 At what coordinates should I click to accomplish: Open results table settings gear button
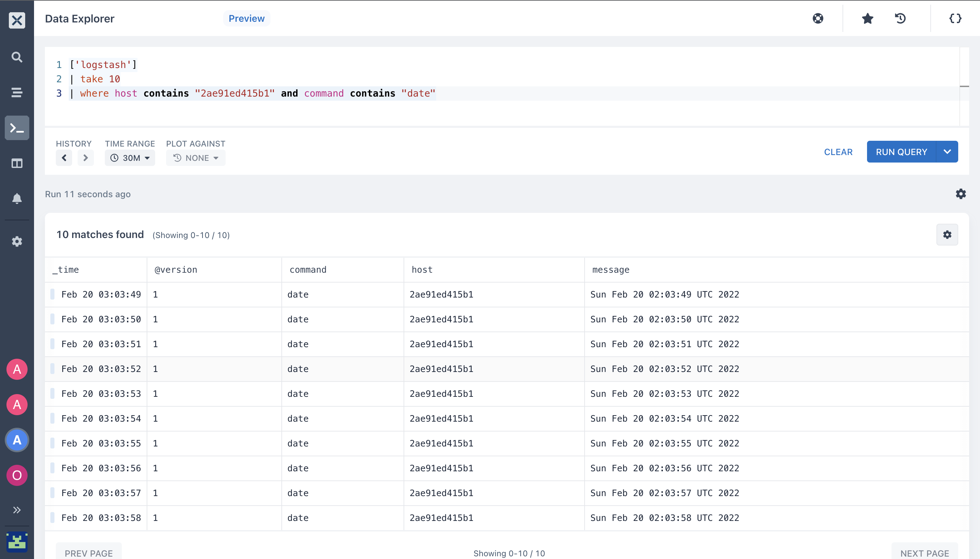[947, 235]
